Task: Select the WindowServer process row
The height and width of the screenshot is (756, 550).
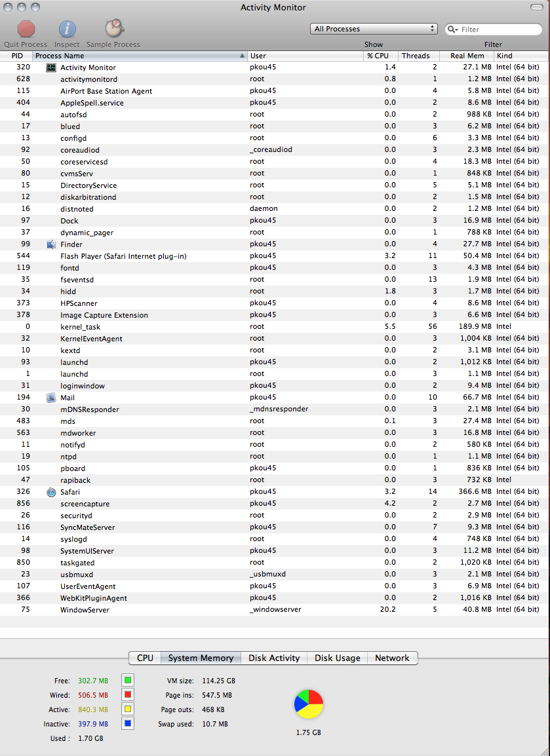Action: tap(274, 610)
